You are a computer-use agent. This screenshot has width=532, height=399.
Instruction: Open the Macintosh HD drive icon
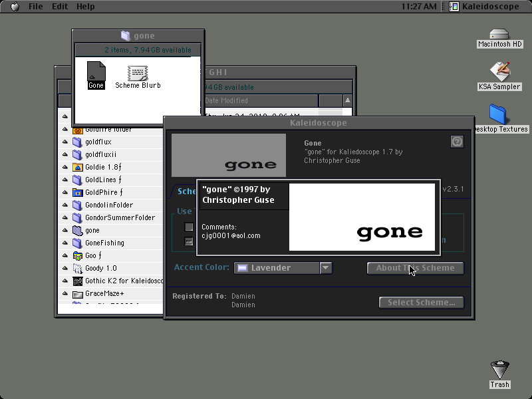(x=499, y=35)
